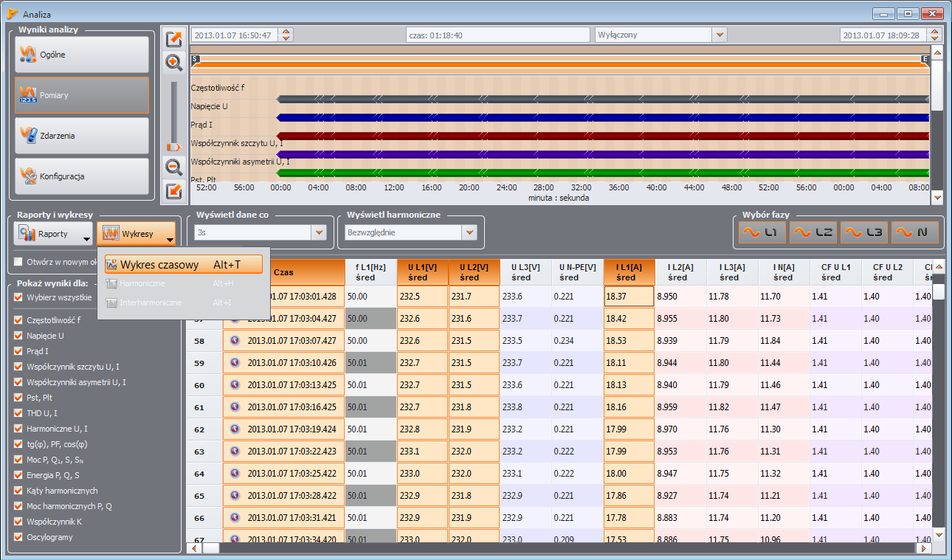Click the table horizontal scrollbar thumb
952x560 pixels.
pyautogui.click(x=213, y=548)
